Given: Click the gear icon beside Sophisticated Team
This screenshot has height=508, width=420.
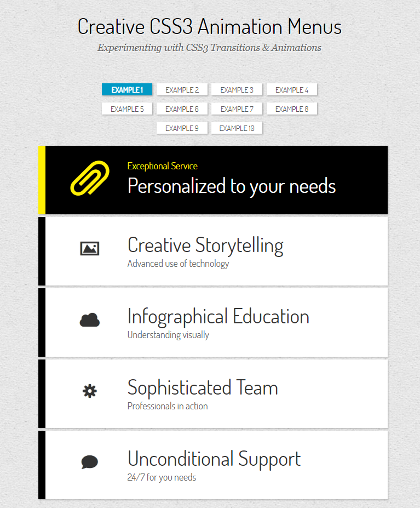Looking at the screenshot, I should click(90, 391).
